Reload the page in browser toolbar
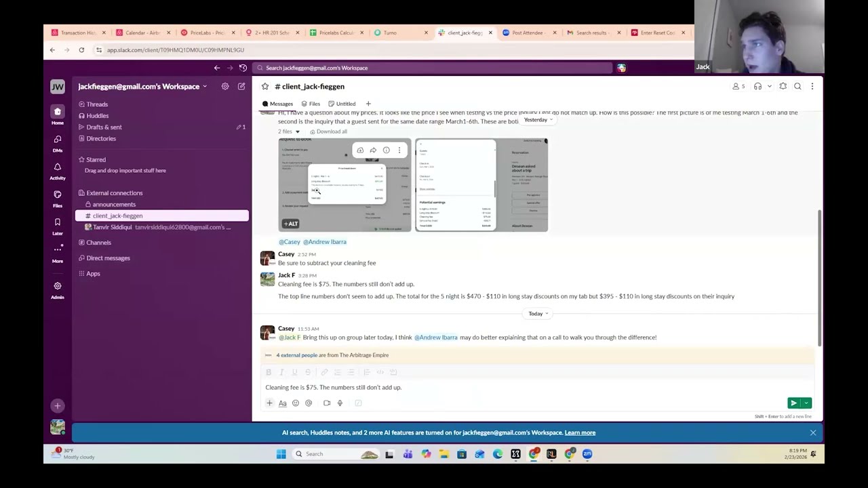 coord(81,50)
